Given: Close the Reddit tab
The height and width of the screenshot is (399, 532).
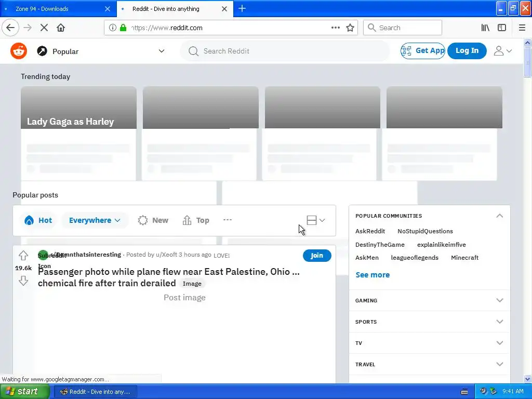Looking at the screenshot, I should [x=224, y=9].
